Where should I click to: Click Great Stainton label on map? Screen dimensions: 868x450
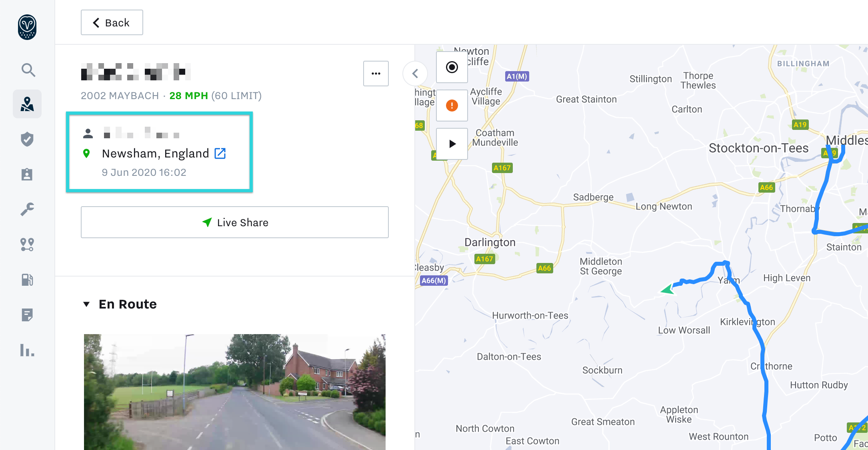(x=586, y=99)
